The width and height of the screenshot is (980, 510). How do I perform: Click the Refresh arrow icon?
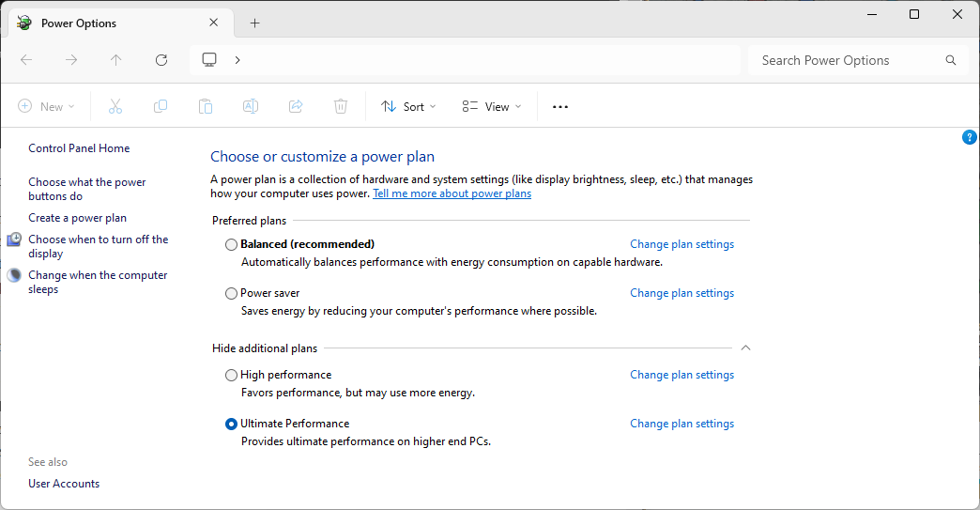[x=161, y=60]
